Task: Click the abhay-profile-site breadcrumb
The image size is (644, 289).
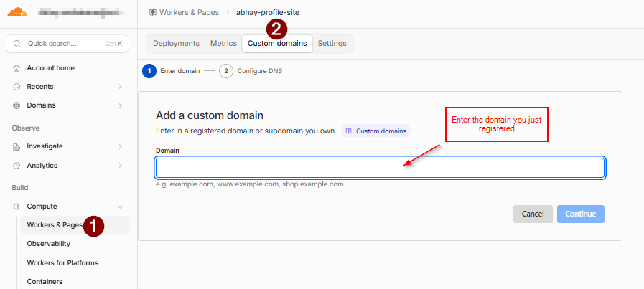Action: 268,12
